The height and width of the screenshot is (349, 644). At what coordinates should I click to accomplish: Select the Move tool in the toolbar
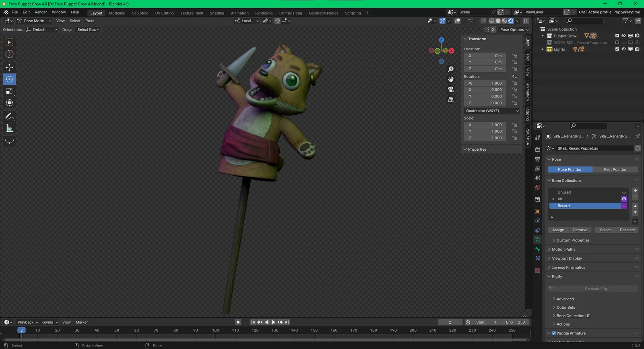(x=9, y=67)
